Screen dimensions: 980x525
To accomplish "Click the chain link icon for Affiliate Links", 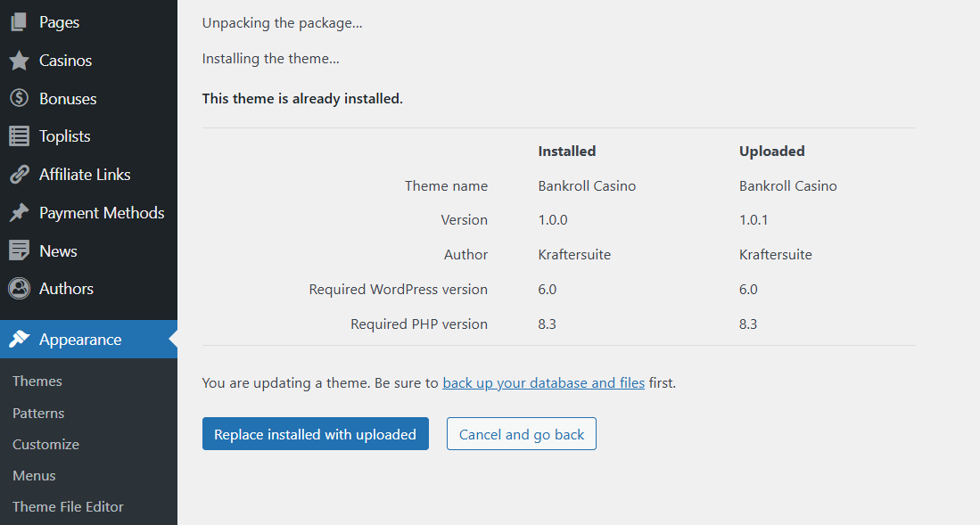I will point(19,175).
